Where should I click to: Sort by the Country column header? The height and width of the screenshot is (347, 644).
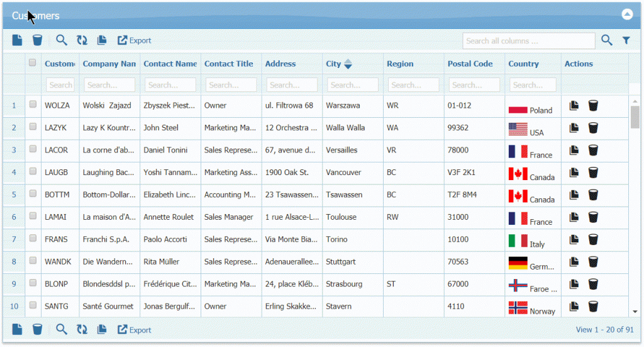point(523,64)
